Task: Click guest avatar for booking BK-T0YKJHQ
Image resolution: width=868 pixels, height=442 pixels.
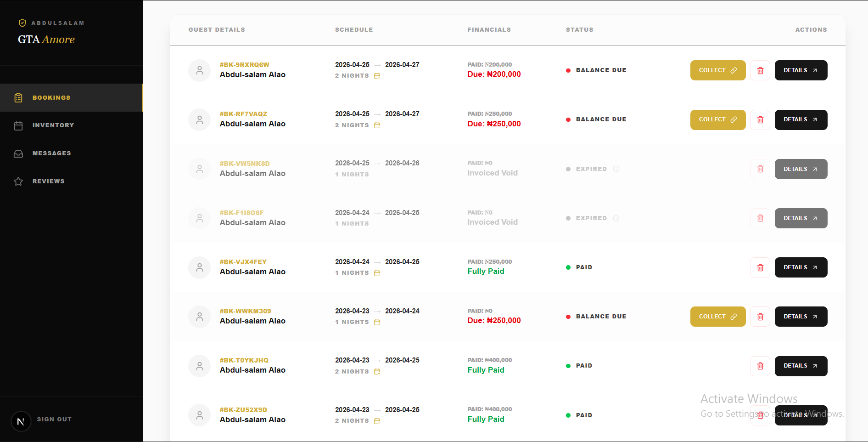Action: click(x=200, y=366)
